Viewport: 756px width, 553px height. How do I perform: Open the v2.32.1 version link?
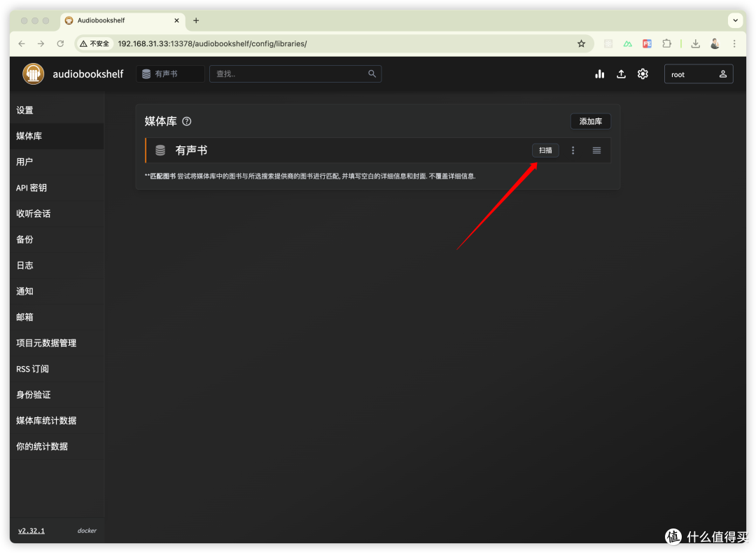coord(31,531)
